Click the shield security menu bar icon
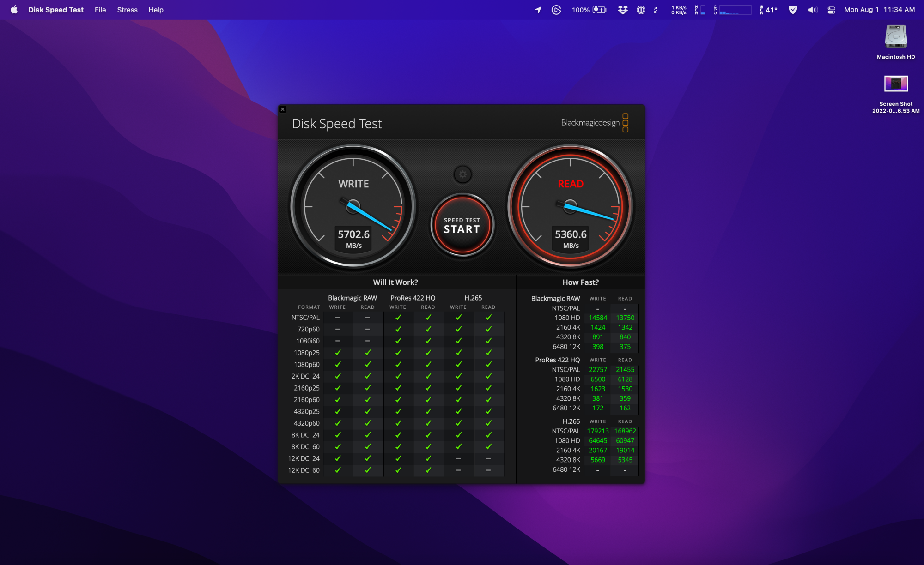Image resolution: width=924 pixels, height=565 pixels. click(793, 10)
